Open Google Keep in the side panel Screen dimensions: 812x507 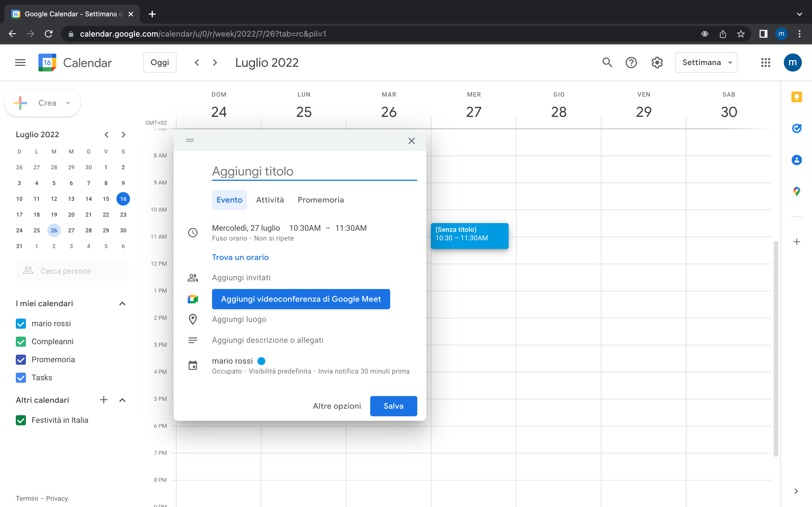[x=796, y=97]
